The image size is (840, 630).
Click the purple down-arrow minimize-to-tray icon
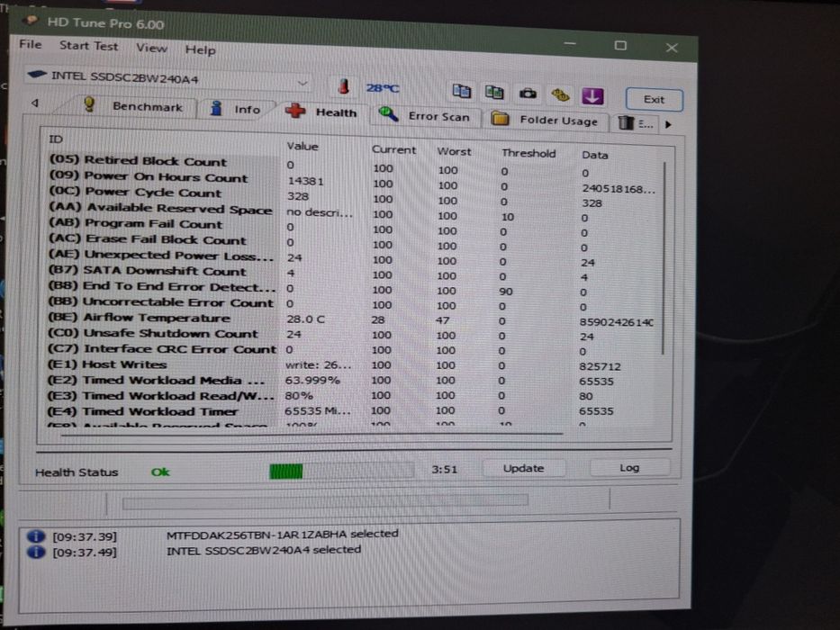click(x=592, y=96)
